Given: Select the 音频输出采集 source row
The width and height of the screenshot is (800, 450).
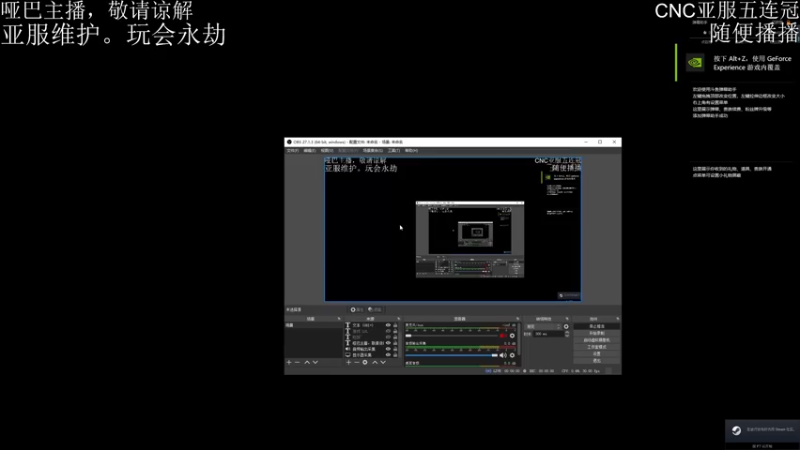Looking at the screenshot, I should pos(372,349).
